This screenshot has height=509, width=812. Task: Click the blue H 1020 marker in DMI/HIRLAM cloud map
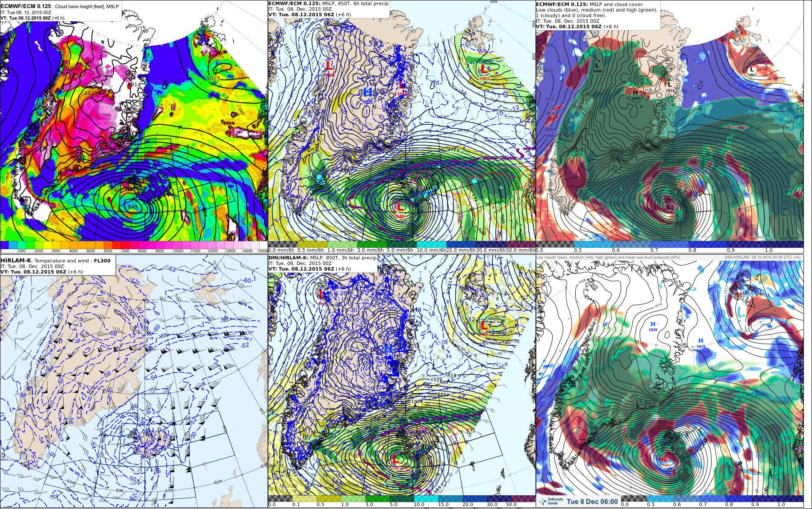pos(653,327)
